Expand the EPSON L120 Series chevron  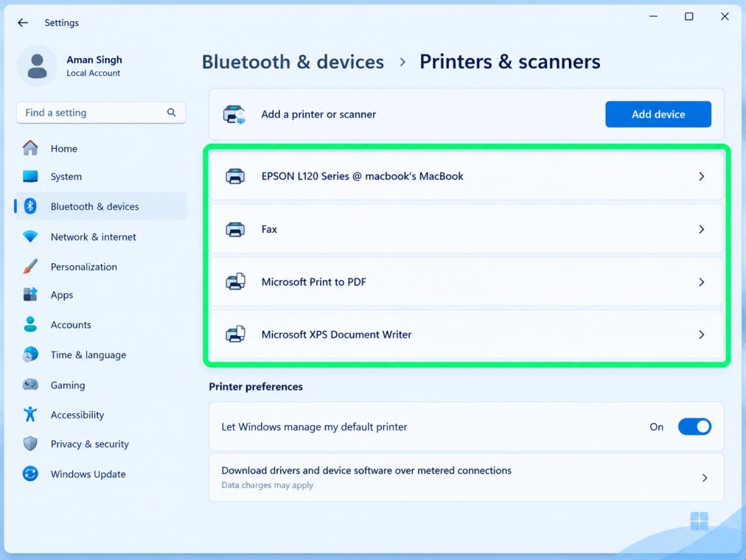[x=701, y=176]
